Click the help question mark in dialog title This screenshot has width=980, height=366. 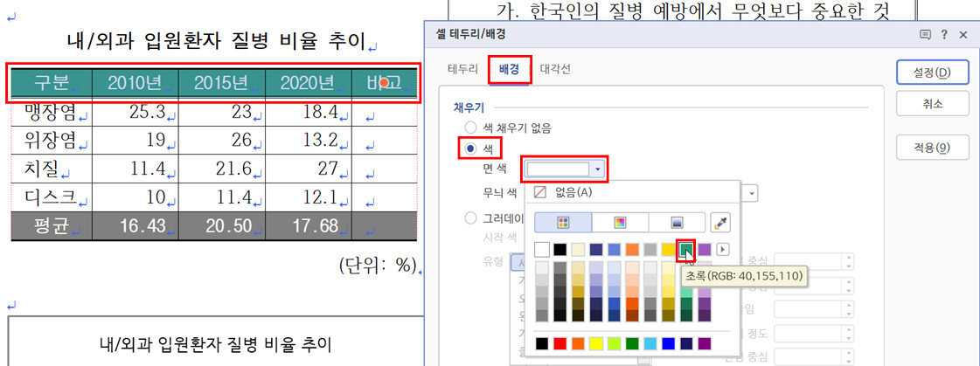pyautogui.click(x=944, y=34)
